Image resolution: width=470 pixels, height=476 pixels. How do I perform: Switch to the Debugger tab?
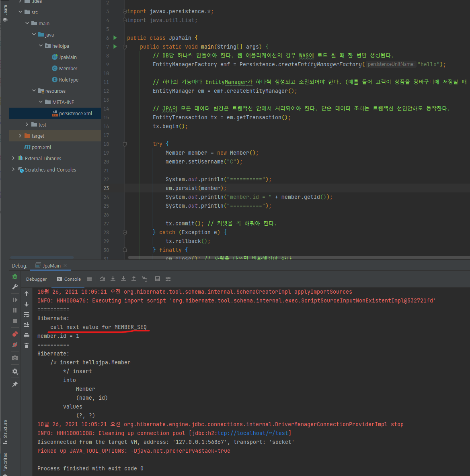(37, 279)
